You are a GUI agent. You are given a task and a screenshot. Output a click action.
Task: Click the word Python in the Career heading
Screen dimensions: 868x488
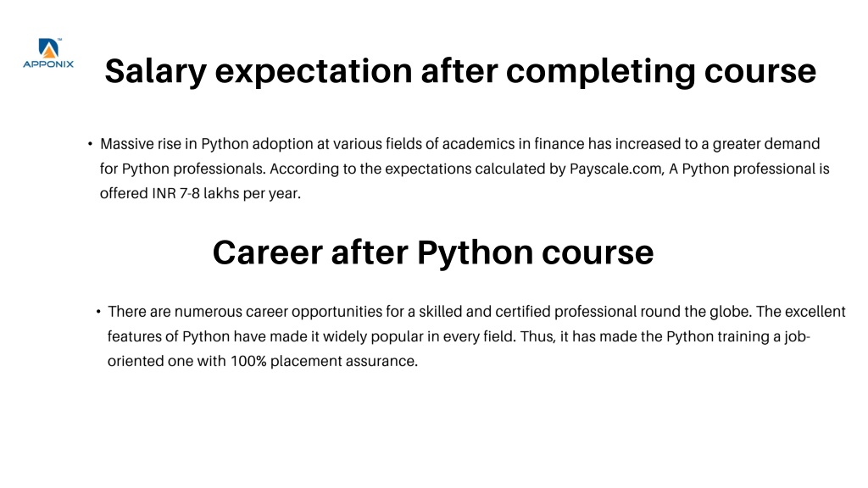pos(475,252)
